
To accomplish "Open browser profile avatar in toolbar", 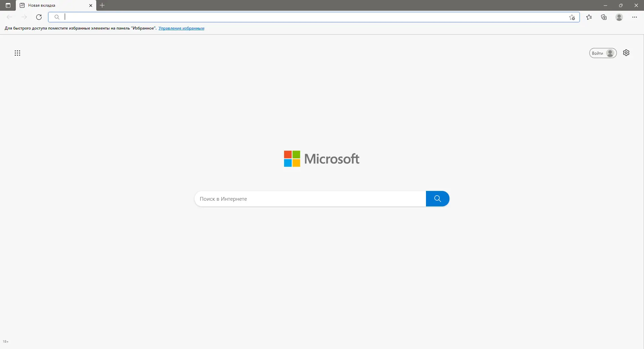I will (x=619, y=17).
